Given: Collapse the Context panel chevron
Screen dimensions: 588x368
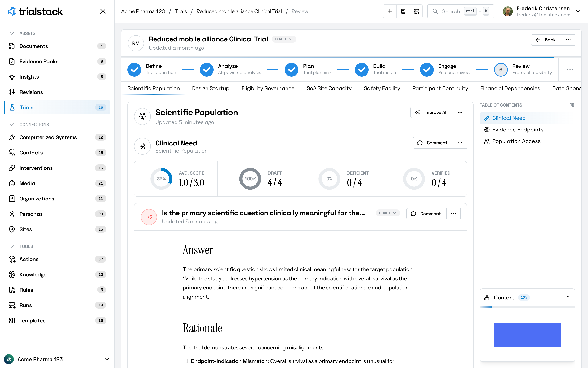Looking at the screenshot, I should 568,297.
